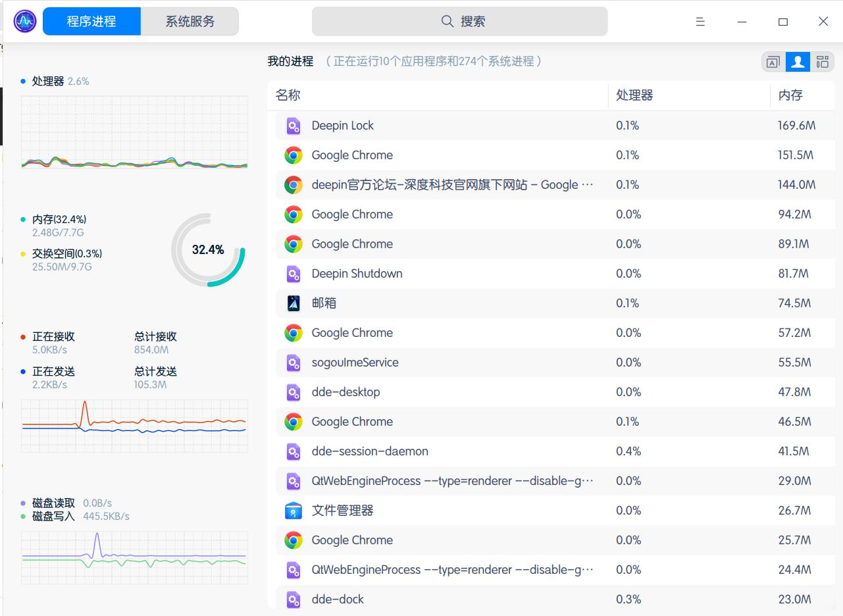The height and width of the screenshot is (616, 843).
Task: Select the my processes filter icon
Action: pos(798,62)
